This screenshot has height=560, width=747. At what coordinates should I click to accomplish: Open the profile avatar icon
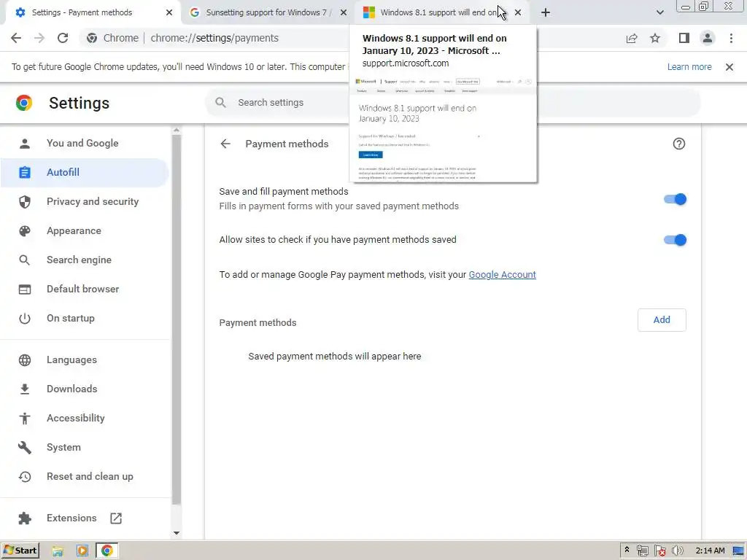[708, 38]
